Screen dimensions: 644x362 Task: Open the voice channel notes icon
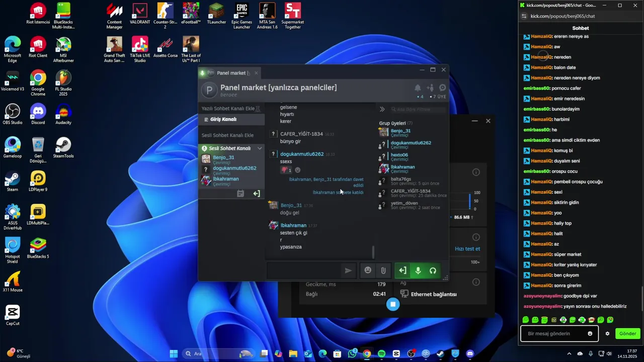click(240, 194)
